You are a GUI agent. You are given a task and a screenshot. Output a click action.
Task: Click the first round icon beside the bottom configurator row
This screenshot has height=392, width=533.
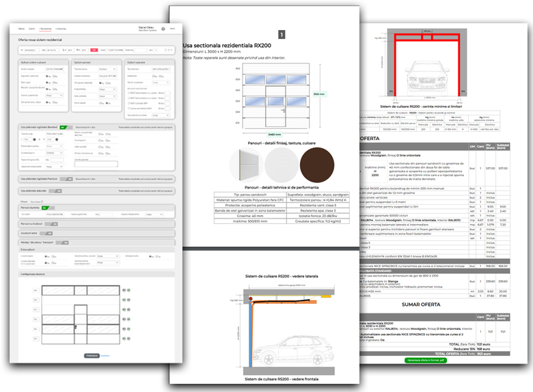click(x=124, y=338)
